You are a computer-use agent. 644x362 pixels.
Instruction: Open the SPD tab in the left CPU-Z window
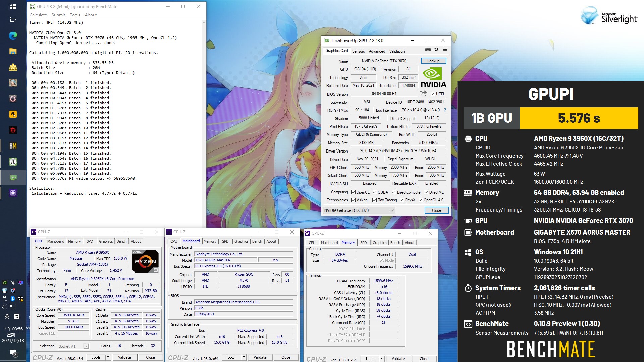(90, 241)
